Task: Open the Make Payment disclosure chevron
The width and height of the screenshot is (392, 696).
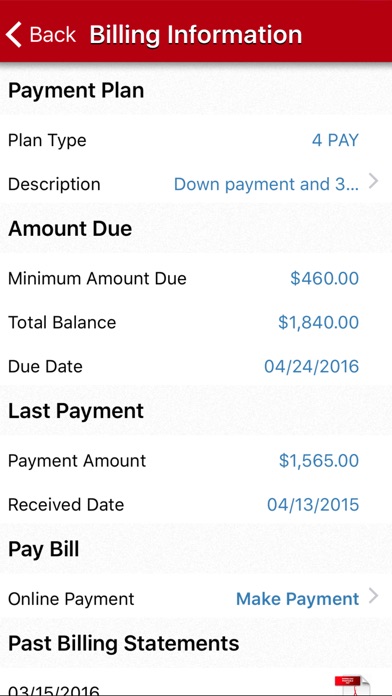Action: [x=373, y=596]
